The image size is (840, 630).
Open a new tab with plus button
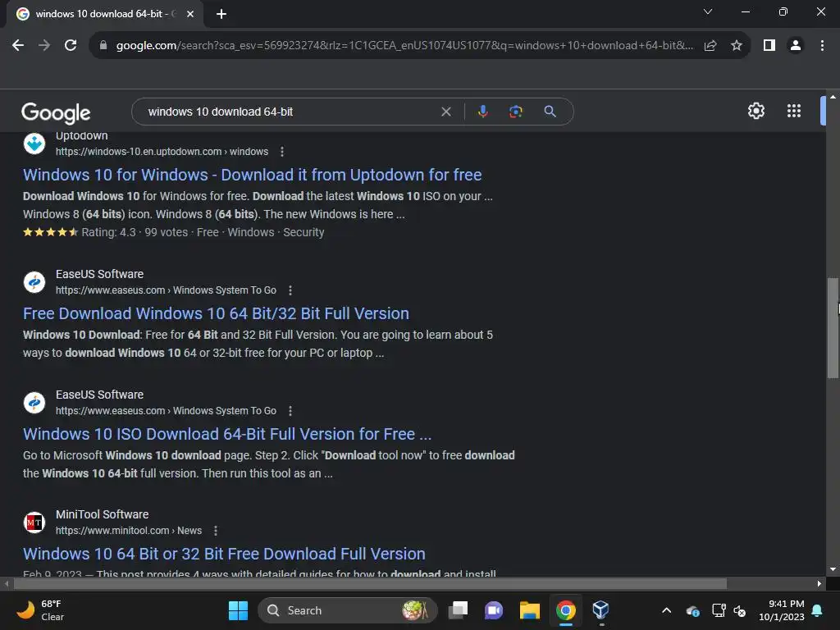click(221, 14)
